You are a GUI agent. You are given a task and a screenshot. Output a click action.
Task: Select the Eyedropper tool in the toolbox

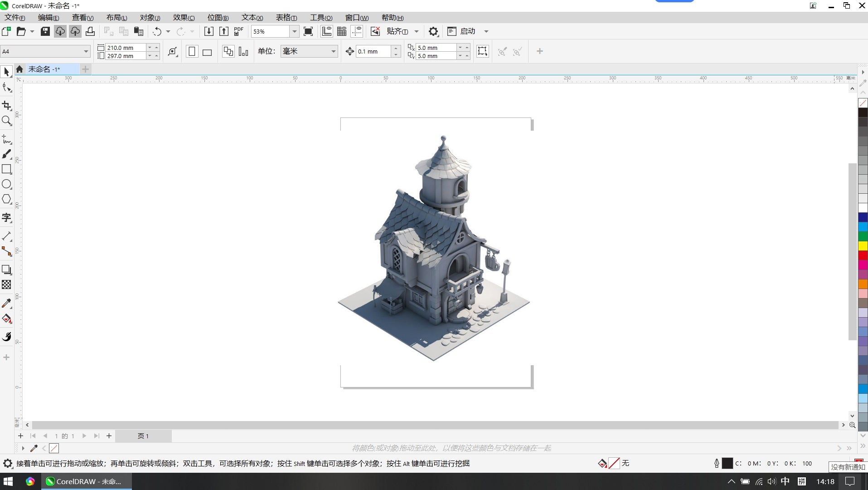[x=6, y=303]
